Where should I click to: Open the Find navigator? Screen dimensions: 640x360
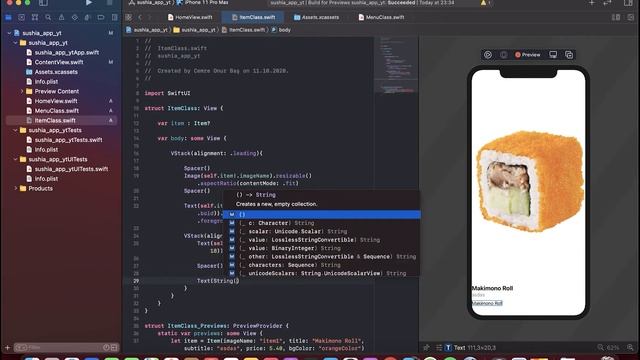[48, 18]
